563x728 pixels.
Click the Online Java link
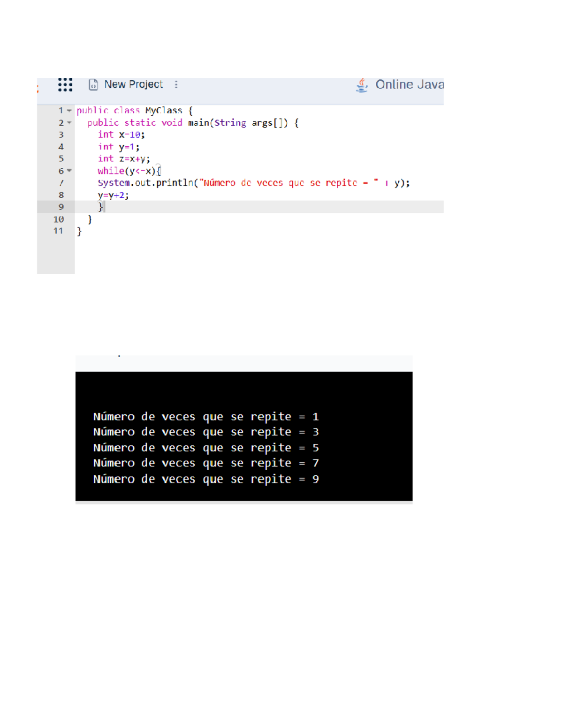click(x=409, y=85)
